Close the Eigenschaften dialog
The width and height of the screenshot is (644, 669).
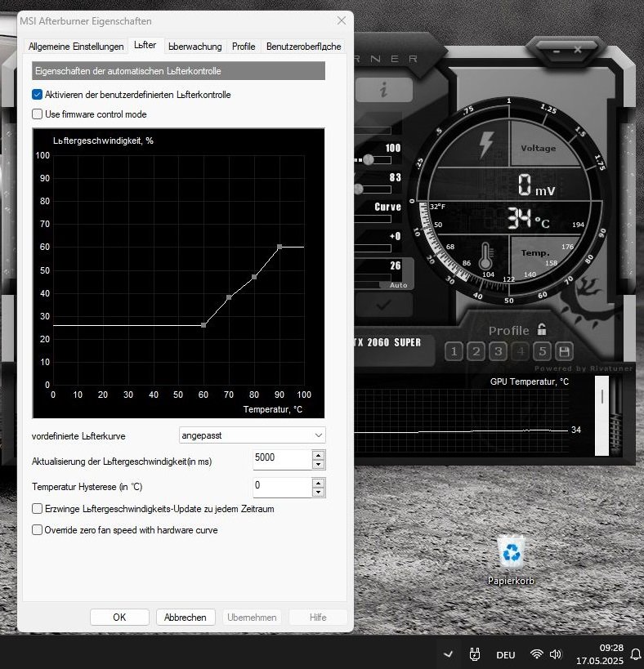click(342, 20)
